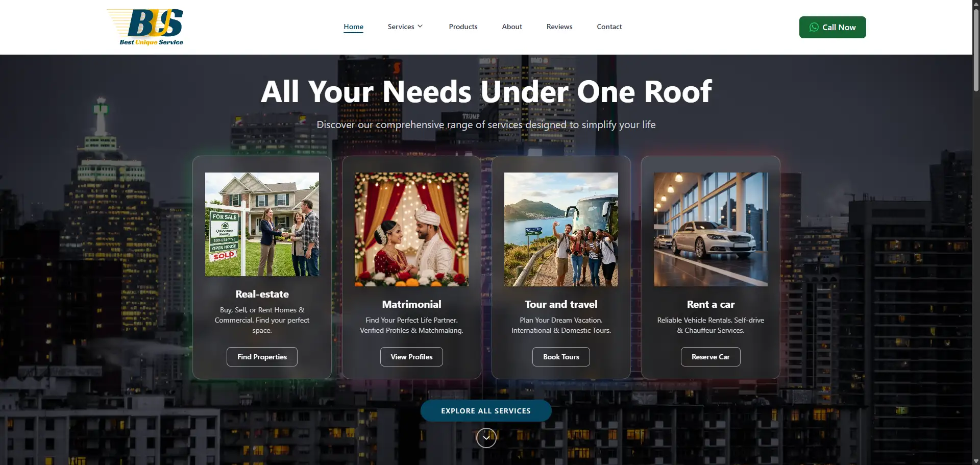Click the Call Now button
Image resolution: width=980 pixels, height=465 pixels.
(x=832, y=27)
